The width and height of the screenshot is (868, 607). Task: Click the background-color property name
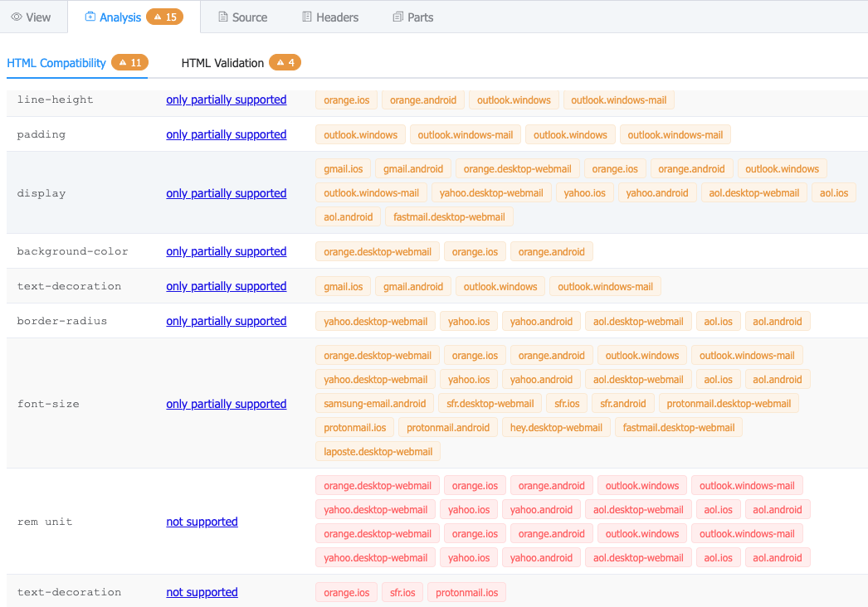72,251
